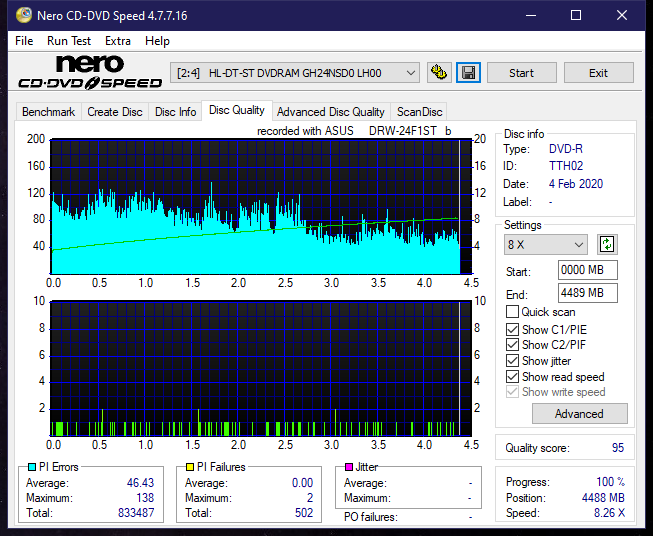Screen dimensions: 653x536
Task: Click the cyan PI Errors legend swatch
Action: [x=32, y=467]
